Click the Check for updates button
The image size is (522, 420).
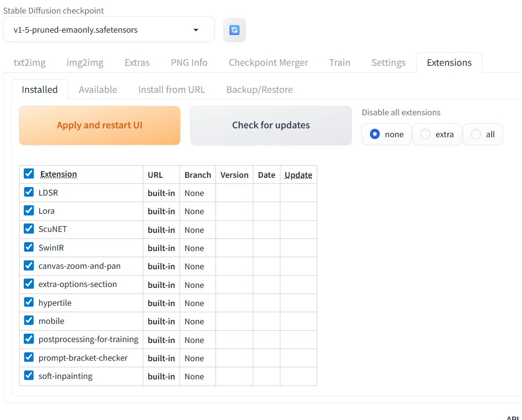pyautogui.click(x=271, y=125)
